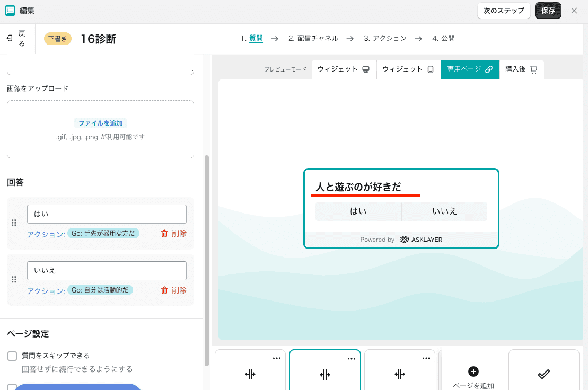The height and width of the screenshot is (390, 588).
Task: Click inside the いいえ answer text field
Action: (x=107, y=270)
